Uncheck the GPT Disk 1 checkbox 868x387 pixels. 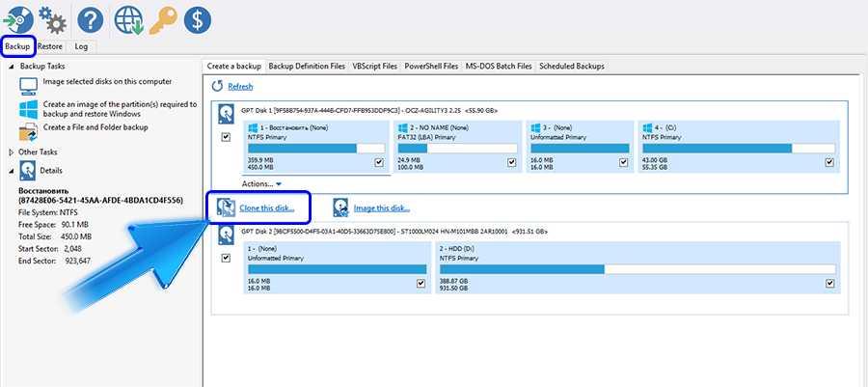(x=226, y=137)
